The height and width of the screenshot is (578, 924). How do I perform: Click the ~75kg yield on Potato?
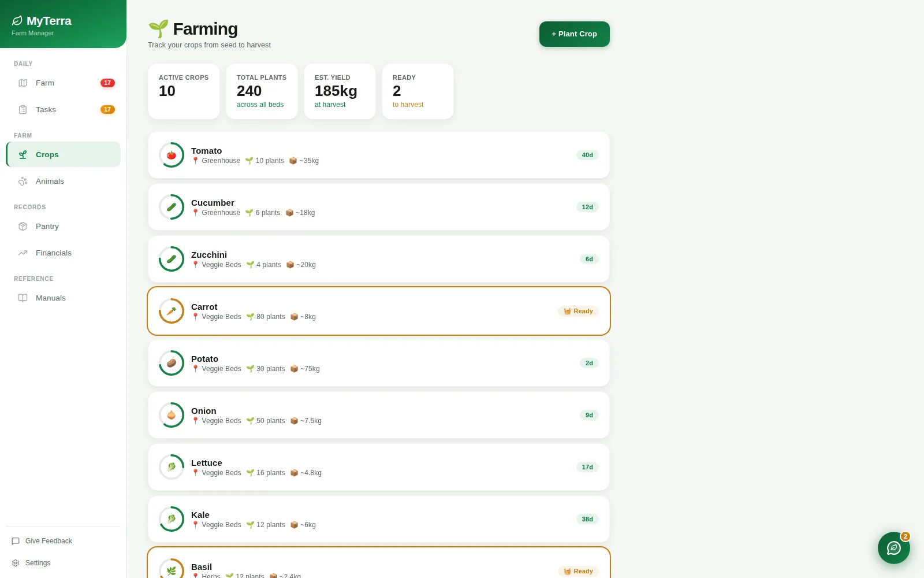point(305,369)
